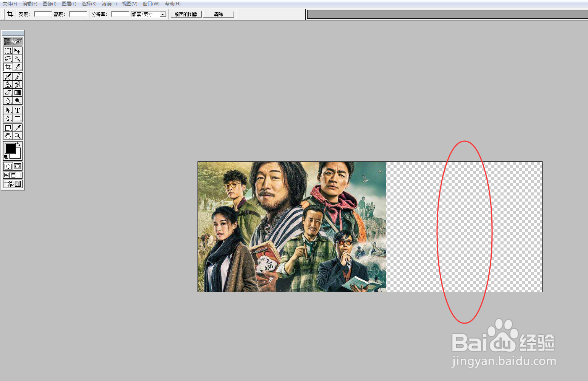Open the background color swatch
The height and width of the screenshot is (381, 588).
[17, 155]
